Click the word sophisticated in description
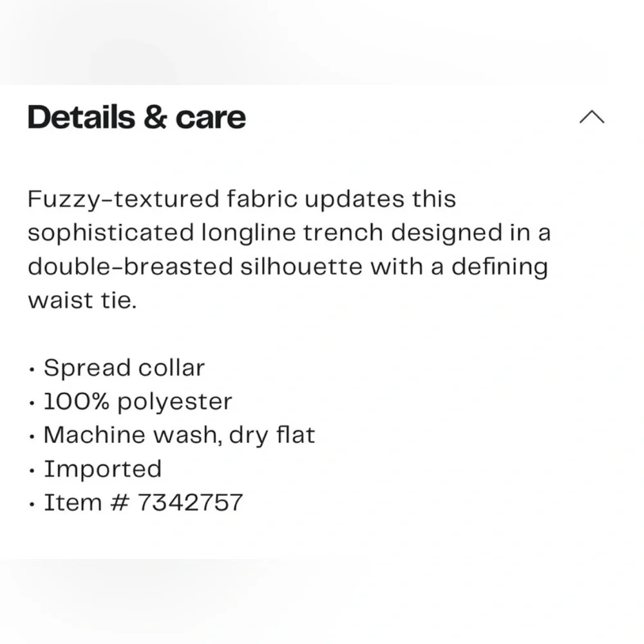The height and width of the screenshot is (644, 644). point(111,234)
